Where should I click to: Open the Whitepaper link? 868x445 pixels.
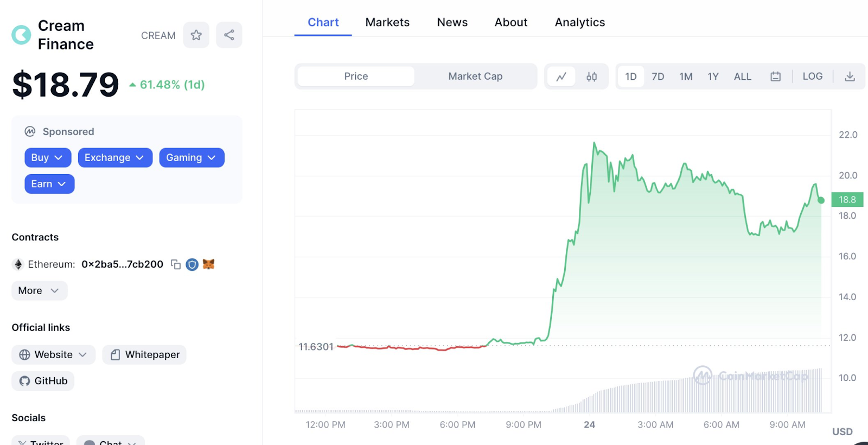tap(145, 355)
